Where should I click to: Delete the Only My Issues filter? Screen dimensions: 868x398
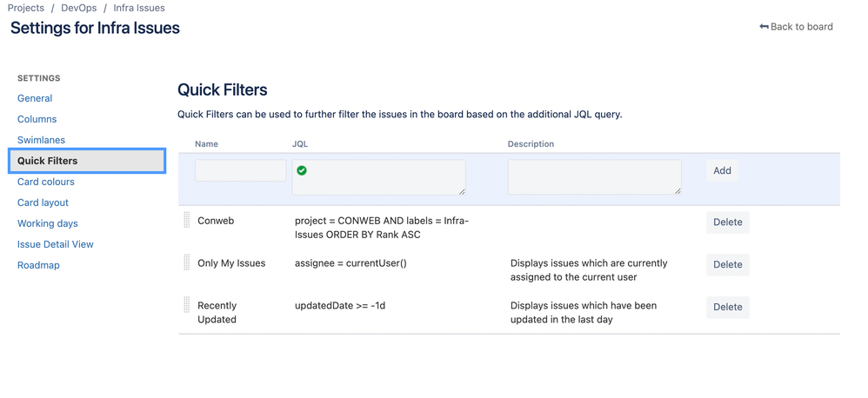coord(727,265)
